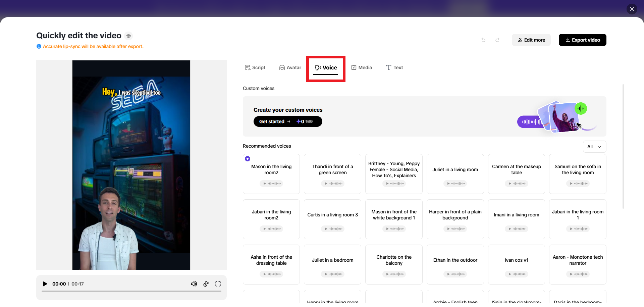
Task: Open the All voices filter dropdown
Action: coord(594,147)
